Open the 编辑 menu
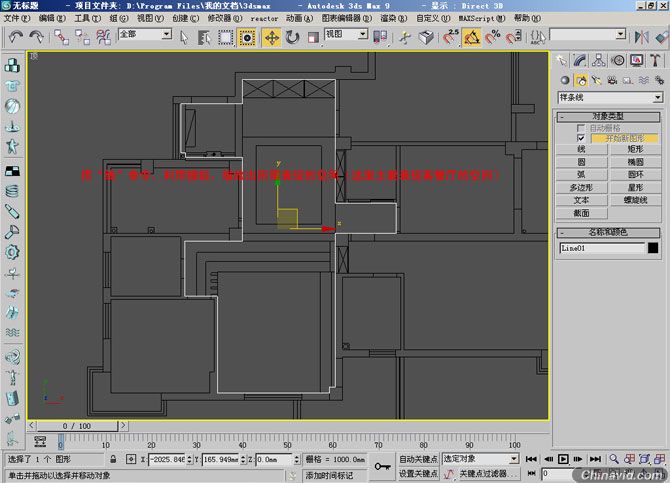The height and width of the screenshot is (483, 670). click(52, 18)
